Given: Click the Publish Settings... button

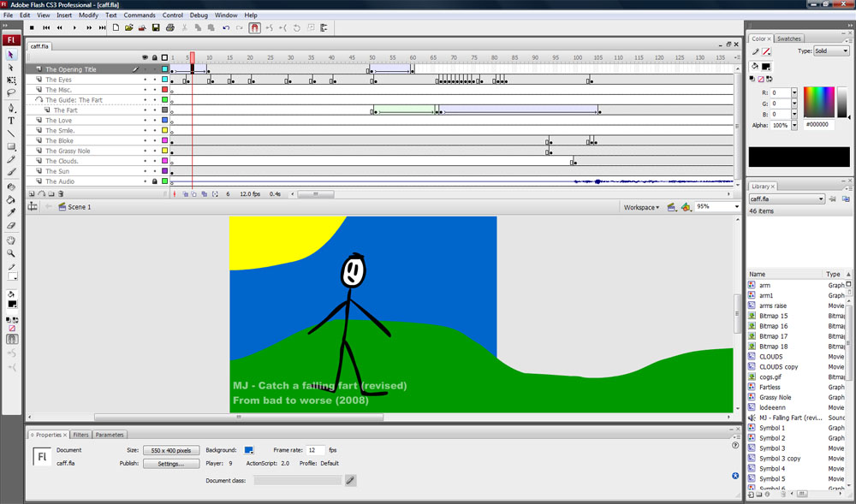Looking at the screenshot, I should 170,464.
